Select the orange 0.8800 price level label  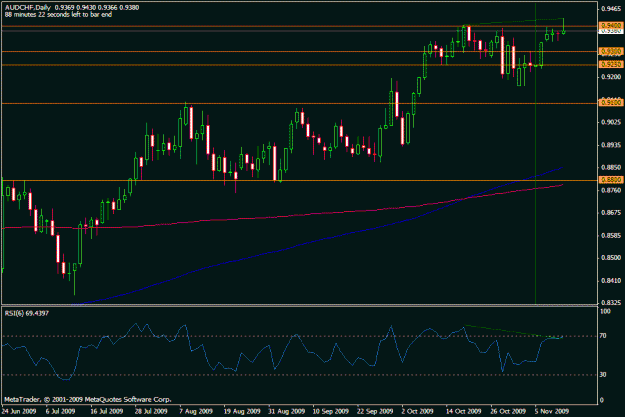(x=611, y=180)
